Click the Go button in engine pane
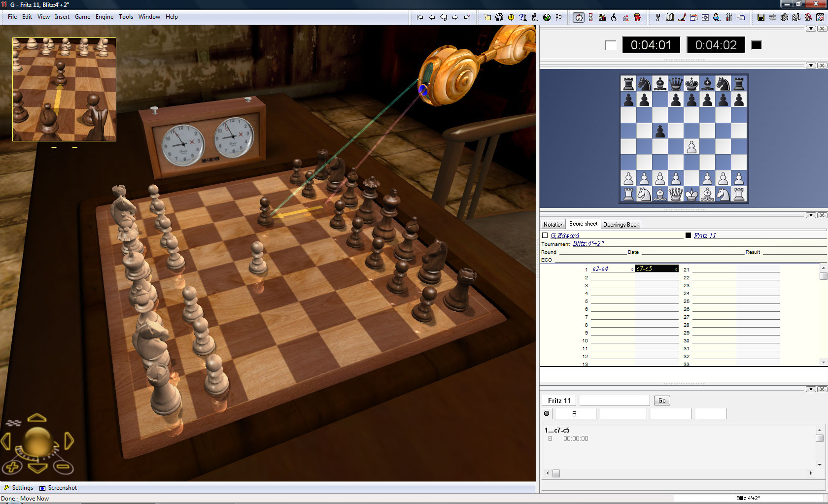The height and width of the screenshot is (504, 828). pyautogui.click(x=662, y=401)
